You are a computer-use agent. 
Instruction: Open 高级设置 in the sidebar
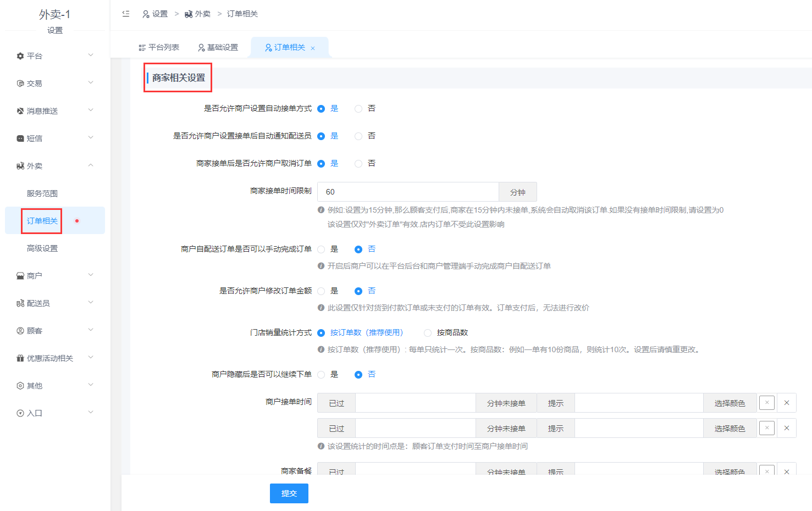[42, 248]
